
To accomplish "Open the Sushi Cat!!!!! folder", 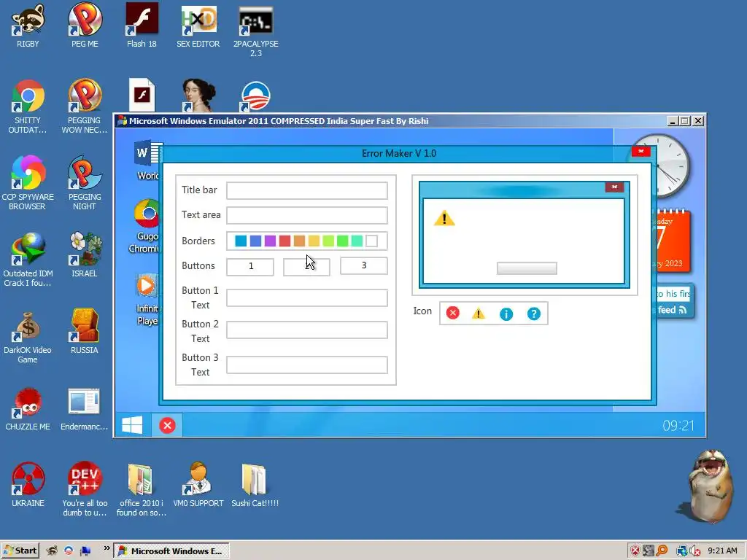I will pos(255,485).
